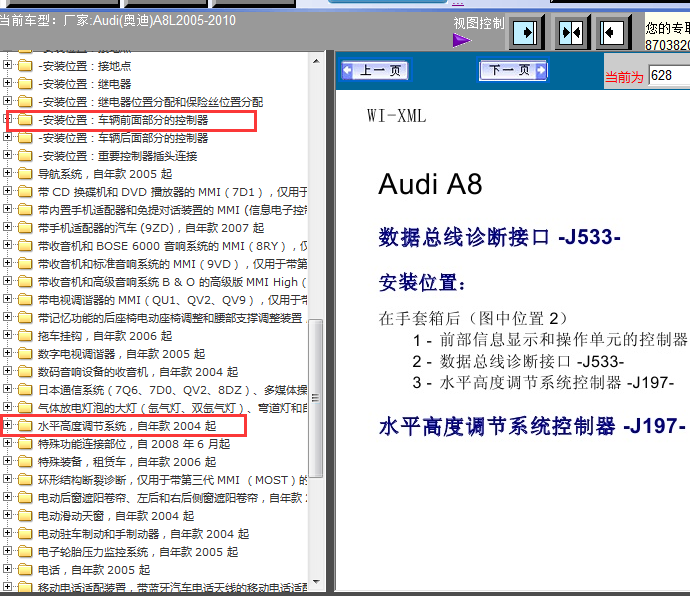Click tree scrollbar down arrow
This screenshot has width=690, height=596.
pyautogui.click(x=316, y=582)
